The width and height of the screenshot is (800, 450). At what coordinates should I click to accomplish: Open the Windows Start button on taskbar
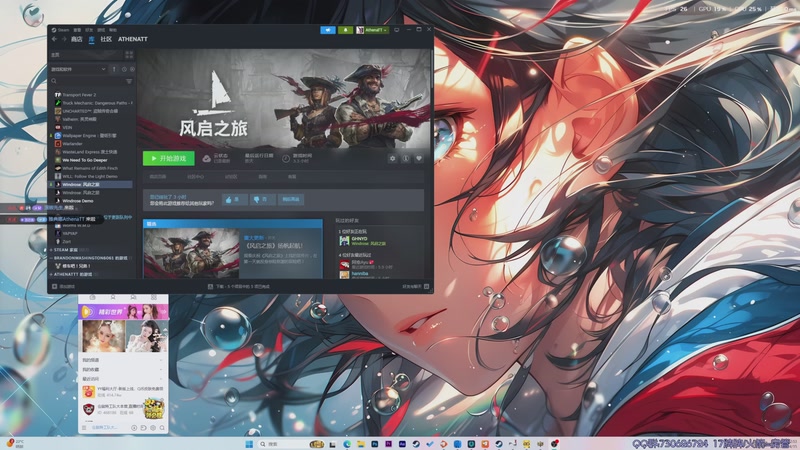tap(249, 444)
